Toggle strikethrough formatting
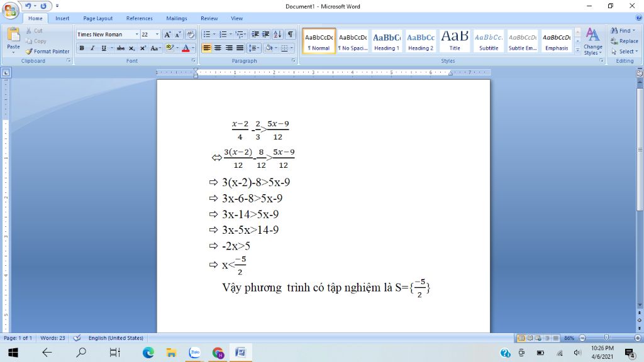Screen dimensions: 644x362 (x=120, y=48)
